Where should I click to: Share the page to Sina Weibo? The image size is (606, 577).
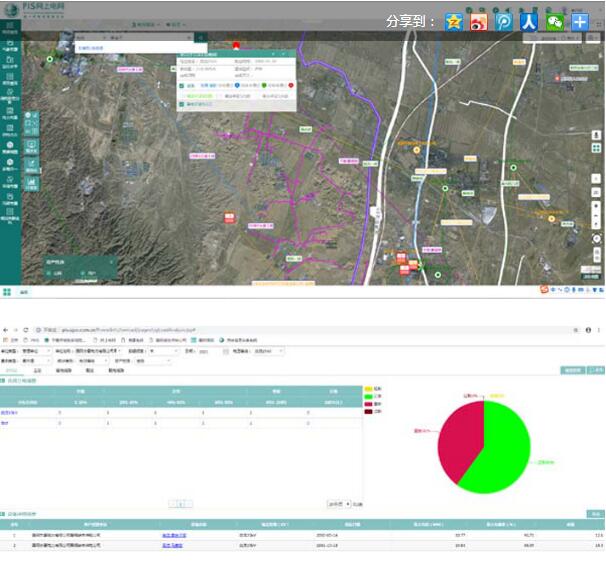point(479,22)
